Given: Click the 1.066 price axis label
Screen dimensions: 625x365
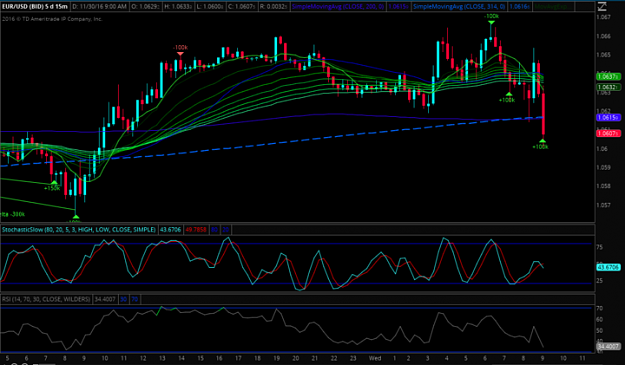Looking at the screenshot, I should (x=603, y=36).
